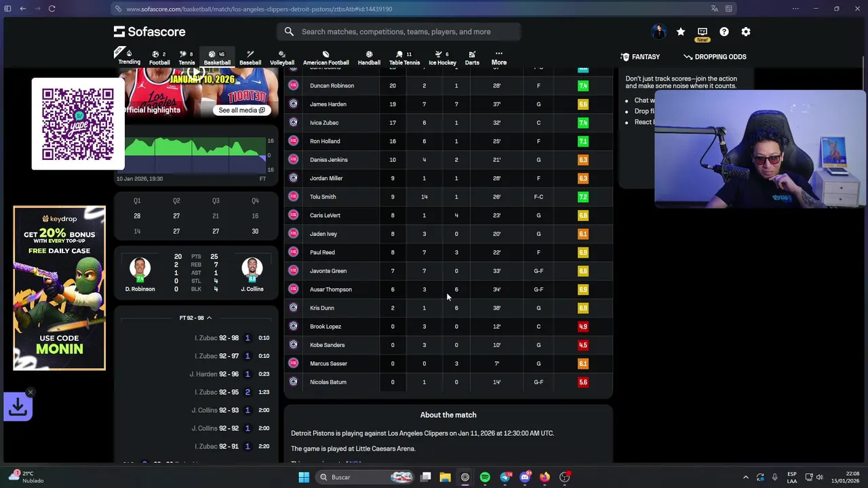
Task: Open Nicolas Batum player row
Action: 448,382
